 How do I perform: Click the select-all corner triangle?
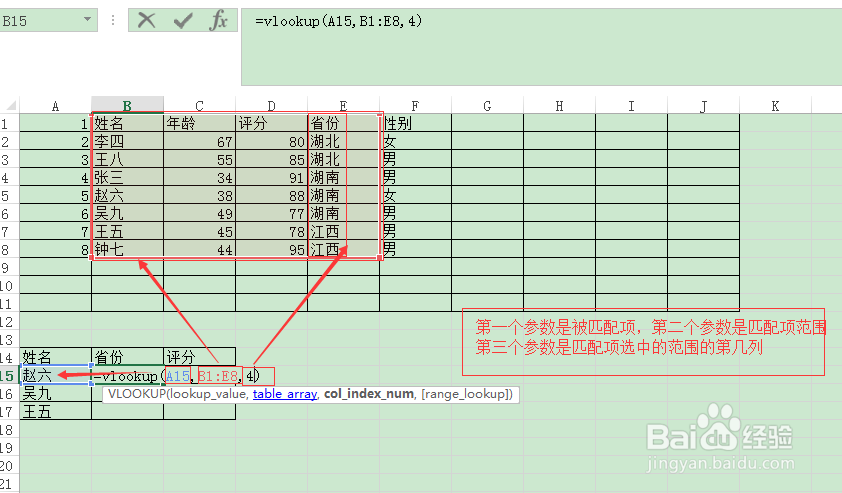(x=10, y=105)
